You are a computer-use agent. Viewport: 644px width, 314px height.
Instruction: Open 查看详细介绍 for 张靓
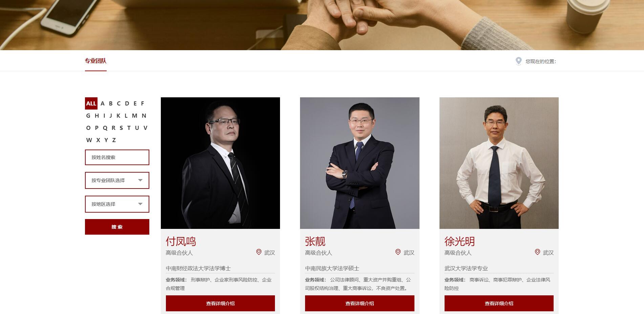click(360, 303)
